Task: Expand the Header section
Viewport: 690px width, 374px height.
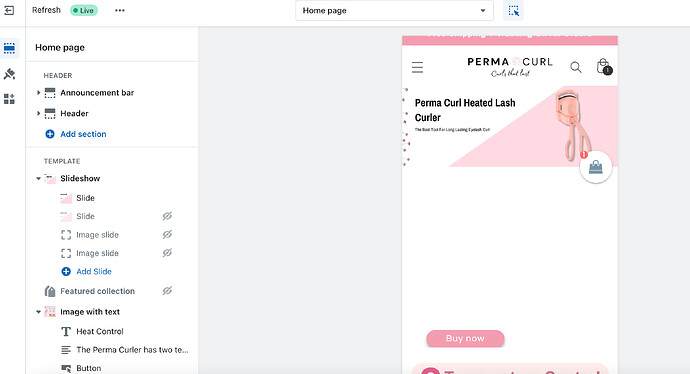Action: [x=38, y=114]
